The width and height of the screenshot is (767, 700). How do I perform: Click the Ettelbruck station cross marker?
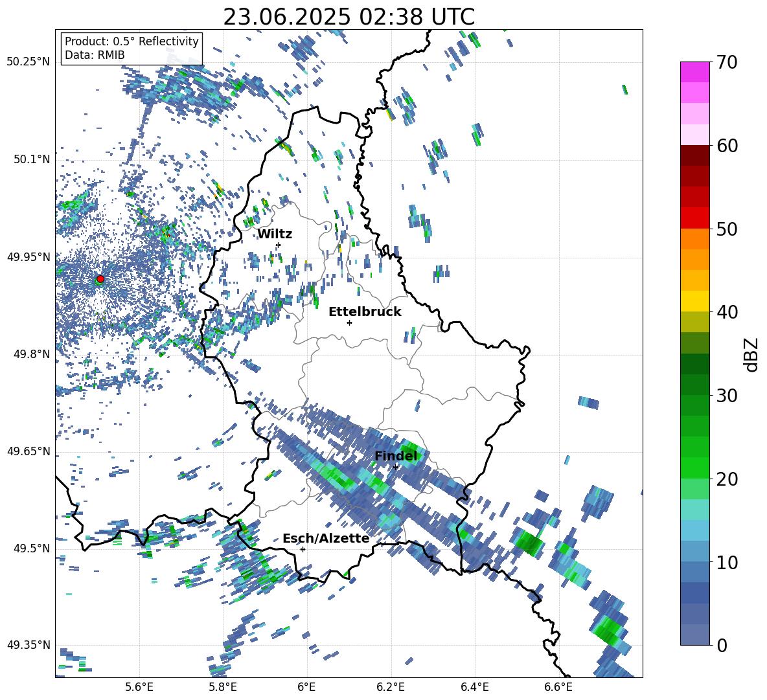click(x=349, y=322)
